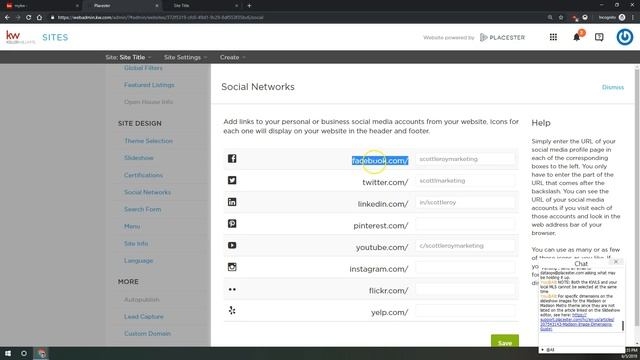
Task: Click the address bar zoom magnifier icon
Action: (550, 18)
